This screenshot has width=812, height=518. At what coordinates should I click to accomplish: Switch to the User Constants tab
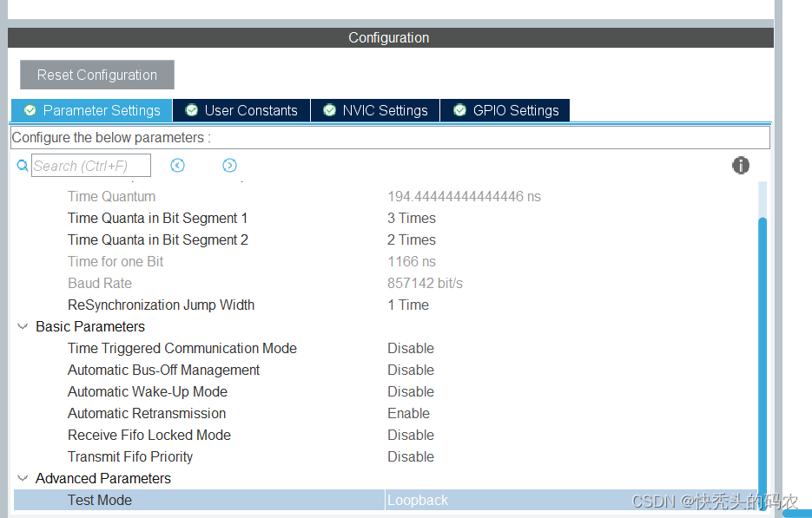pyautogui.click(x=241, y=110)
